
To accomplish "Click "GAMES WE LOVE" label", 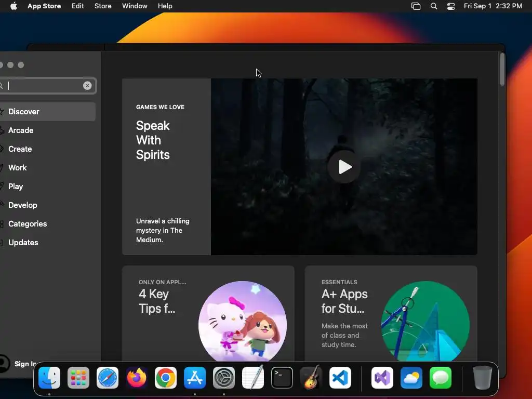I will pos(160,107).
